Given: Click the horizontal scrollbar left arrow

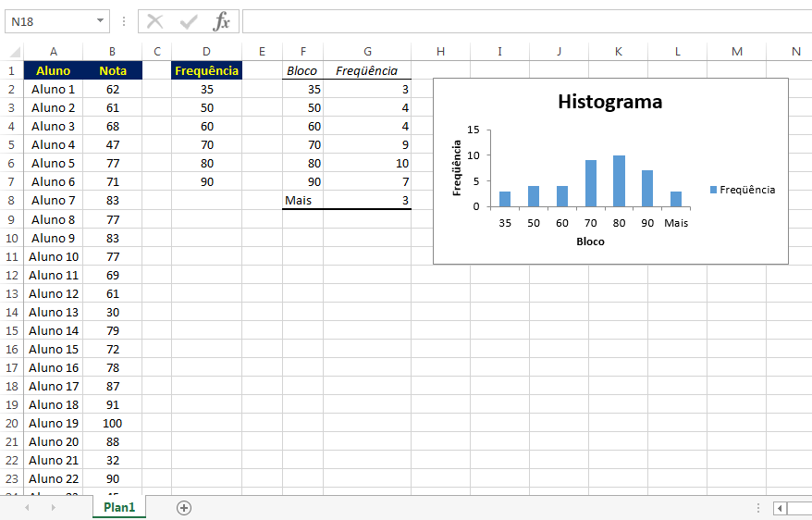Looking at the screenshot, I should click(781, 507).
